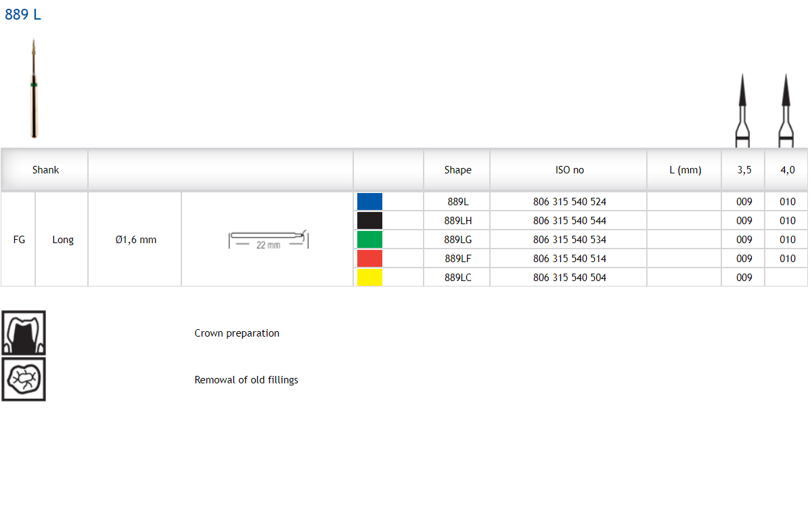This screenshot has width=812, height=510.
Task: Click size 010 in the 889LH row
Action: point(787,221)
